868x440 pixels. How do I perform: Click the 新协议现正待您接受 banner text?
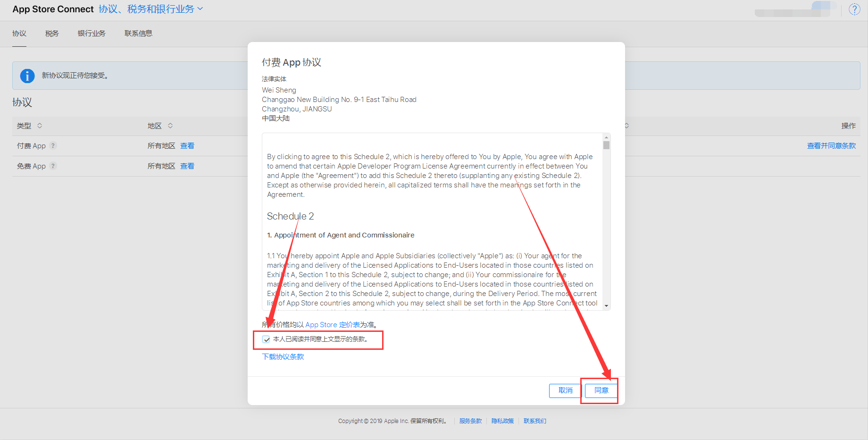(x=75, y=76)
